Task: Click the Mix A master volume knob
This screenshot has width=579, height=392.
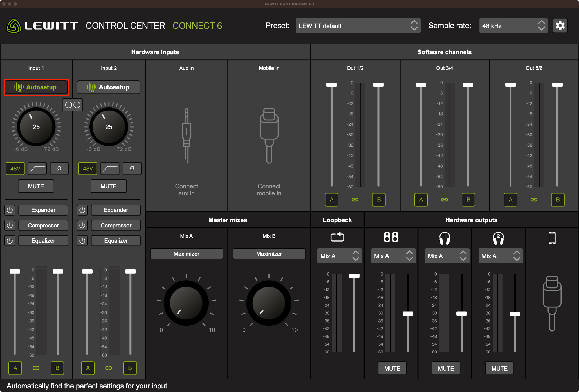Action: [x=186, y=303]
